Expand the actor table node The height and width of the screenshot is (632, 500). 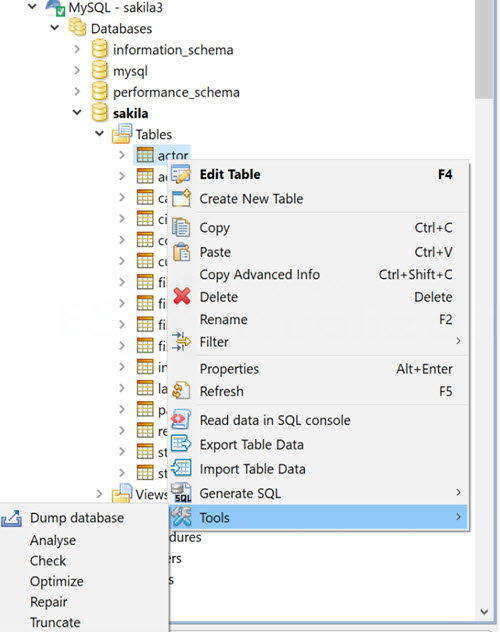(x=122, y=155)
